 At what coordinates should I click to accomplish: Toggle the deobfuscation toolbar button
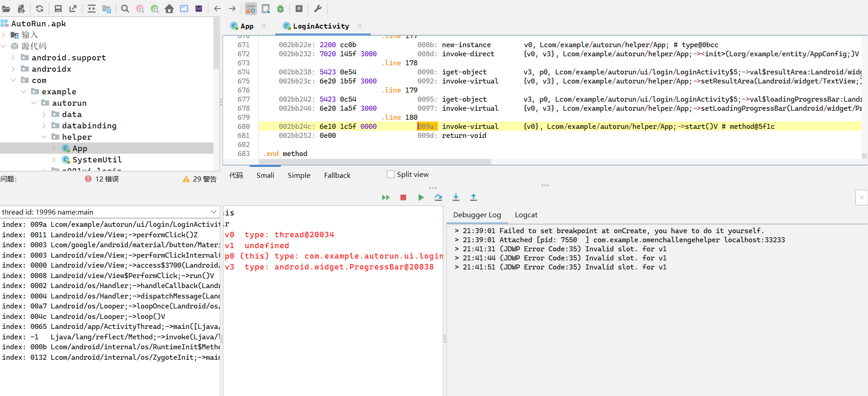251,9
